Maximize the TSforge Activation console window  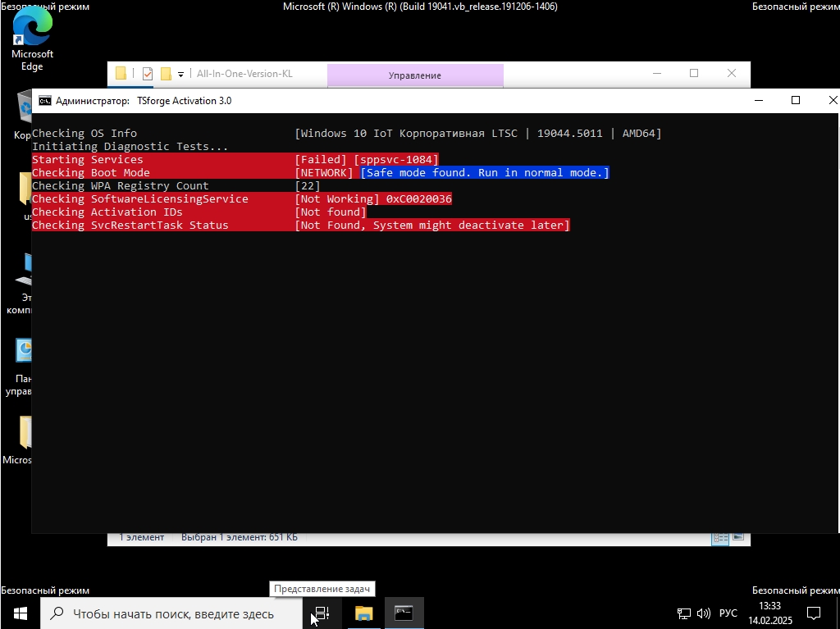pyautogui.click(x=796, y=101)
